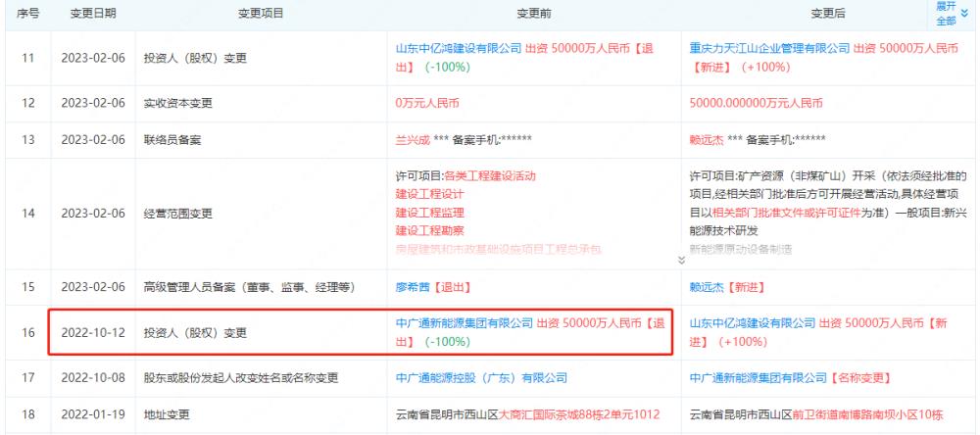Select date 2023-02-06 in row 14

92,214
